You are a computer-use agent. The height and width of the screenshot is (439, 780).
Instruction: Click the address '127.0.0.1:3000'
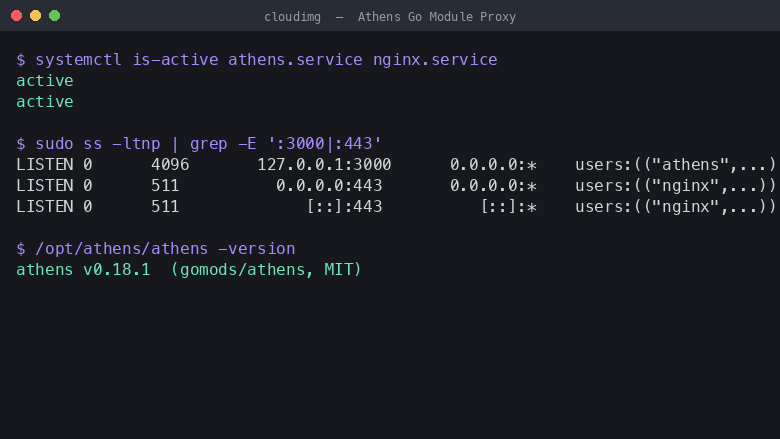pyautogui.click(x=324, y=165)
